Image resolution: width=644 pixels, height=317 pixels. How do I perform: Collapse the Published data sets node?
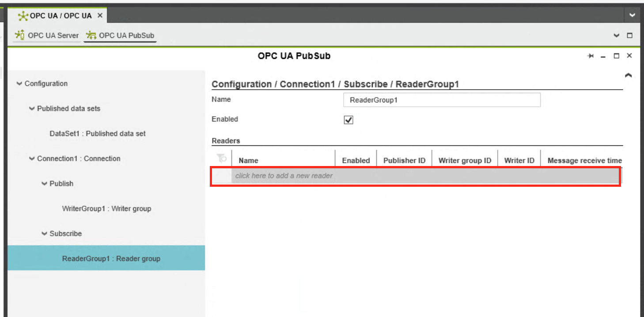(31, 109)
